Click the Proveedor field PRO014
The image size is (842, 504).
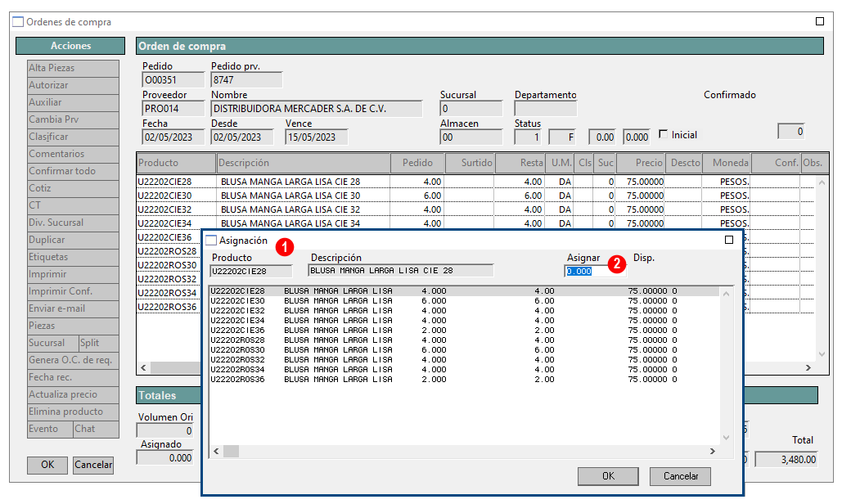(173, 109)
